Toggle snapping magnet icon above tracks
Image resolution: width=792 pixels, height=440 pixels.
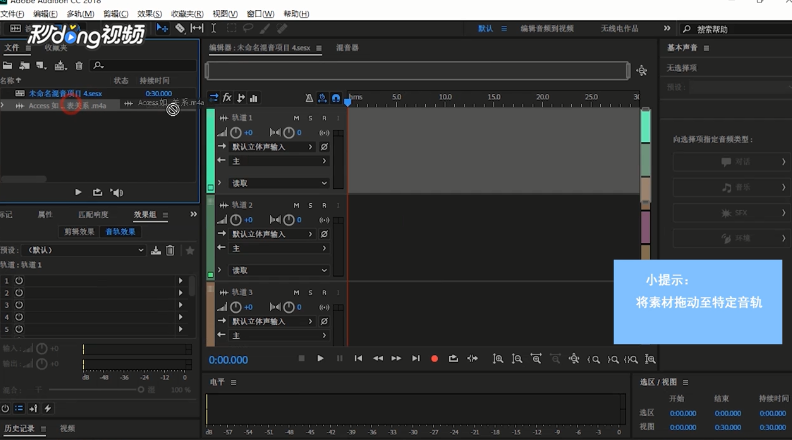tap(336, 98)
